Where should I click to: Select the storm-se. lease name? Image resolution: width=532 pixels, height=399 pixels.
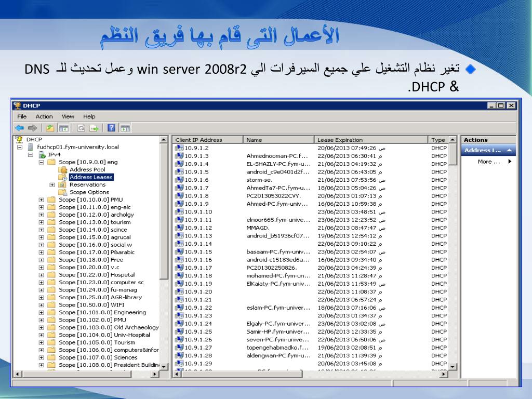coord(259,180)
